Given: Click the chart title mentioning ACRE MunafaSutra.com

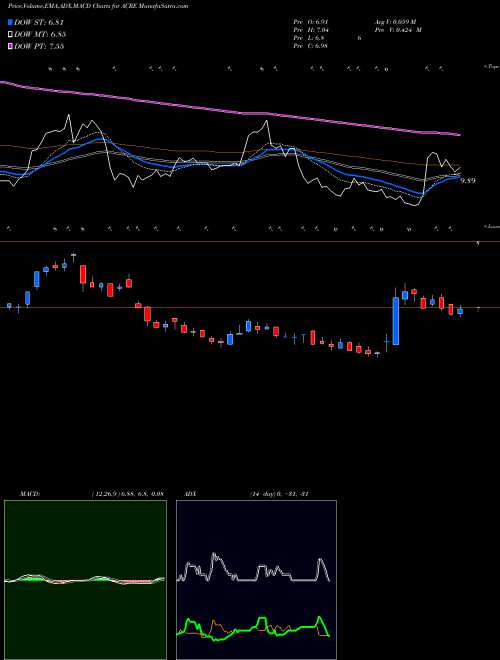Looking at the screenshot, I should [98, 6].
